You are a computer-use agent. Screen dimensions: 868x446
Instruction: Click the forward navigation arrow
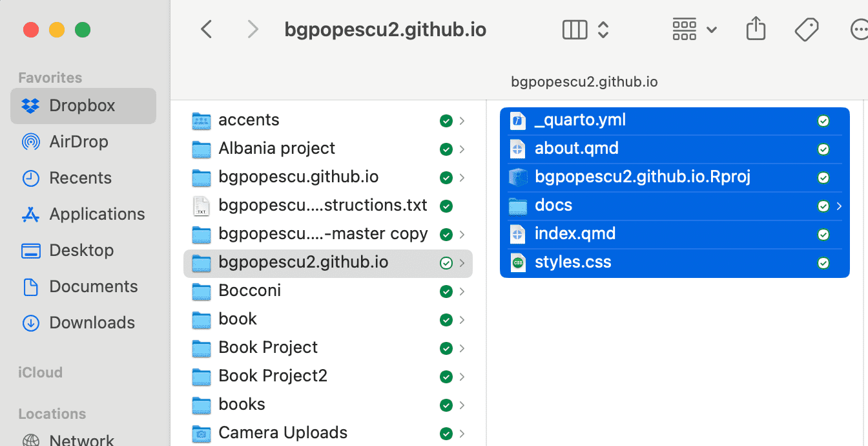coord(253,30)
